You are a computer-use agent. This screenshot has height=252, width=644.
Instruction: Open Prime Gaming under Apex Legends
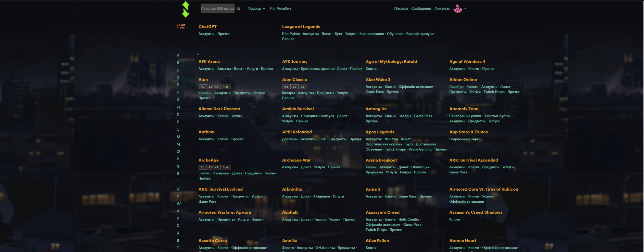click(420, 149)
